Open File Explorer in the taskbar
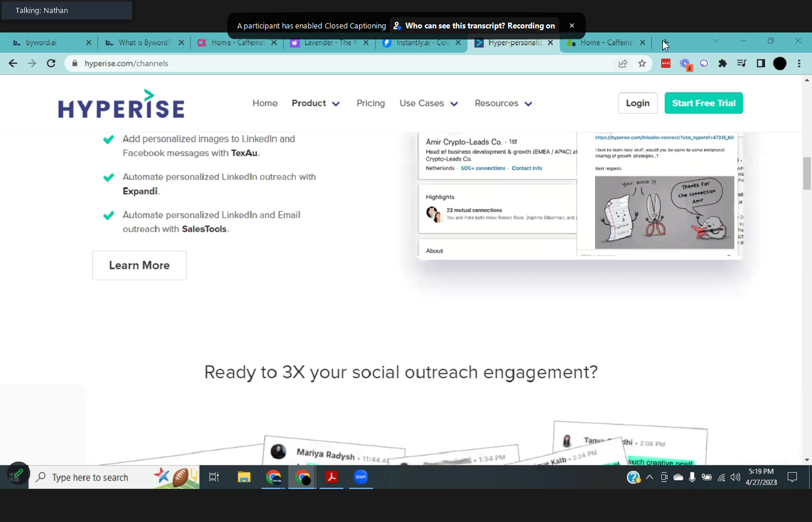The height and width of the screenshot is (522, 812). pyautogui.click(x=244, y=477)
